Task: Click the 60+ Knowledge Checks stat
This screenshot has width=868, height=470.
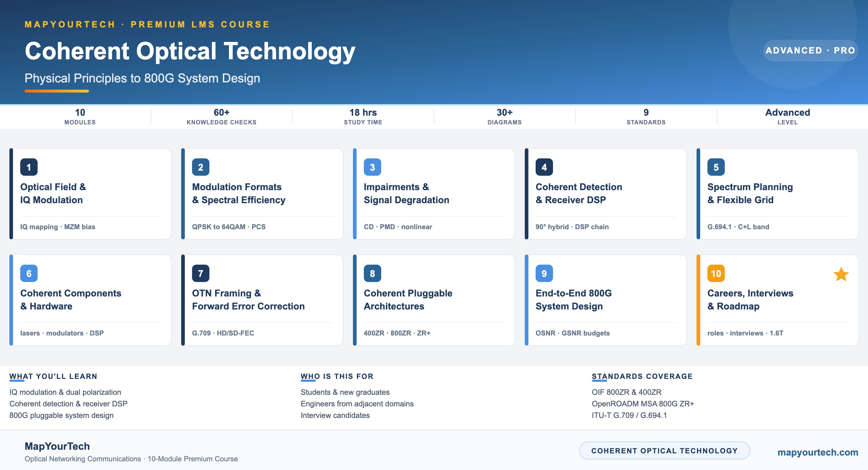Action: click(222, 117)
